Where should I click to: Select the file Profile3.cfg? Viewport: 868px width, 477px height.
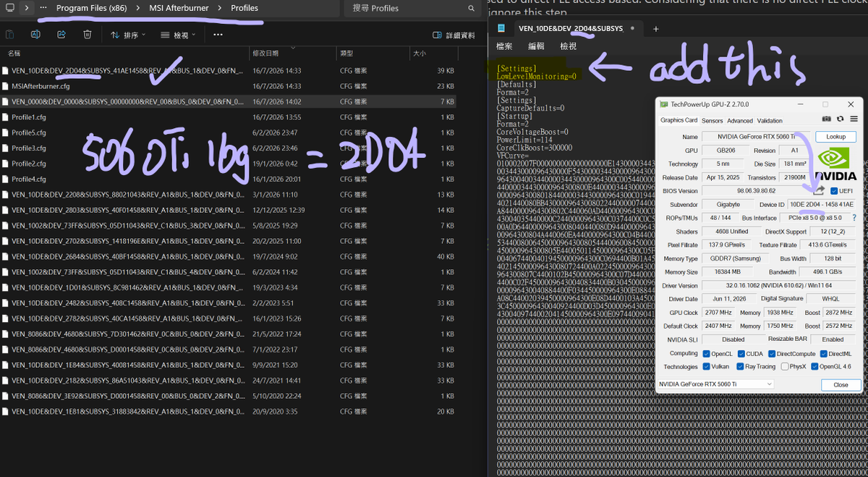coord(229,148)
